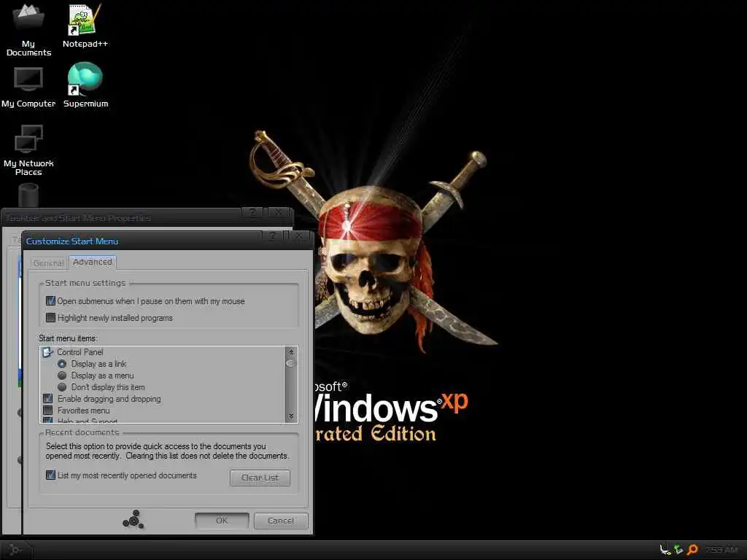747x560 pixels.
Task: Toggle Open submenus when I pause checkbox
Action: 50,301
